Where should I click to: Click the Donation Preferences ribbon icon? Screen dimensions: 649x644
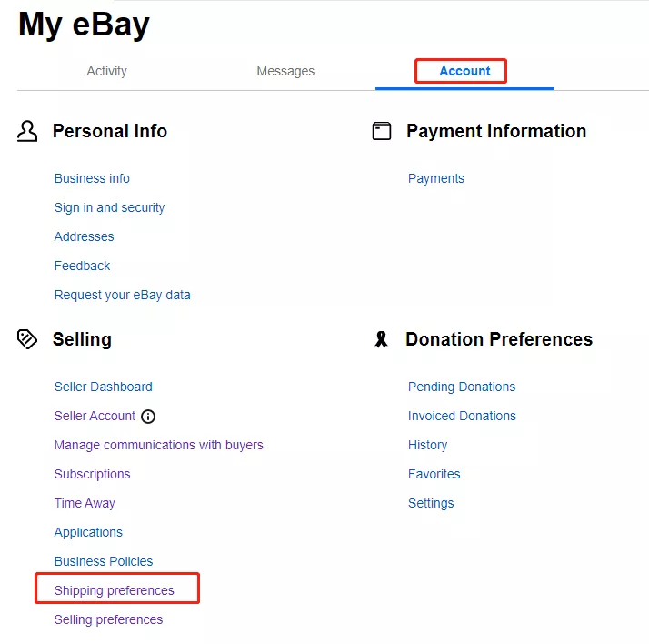(x=382, y=340)
